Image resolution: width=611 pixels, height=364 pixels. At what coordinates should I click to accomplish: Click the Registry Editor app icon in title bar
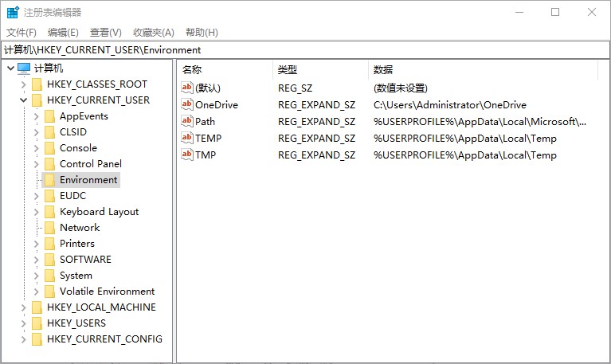click(x=13, y=13)
